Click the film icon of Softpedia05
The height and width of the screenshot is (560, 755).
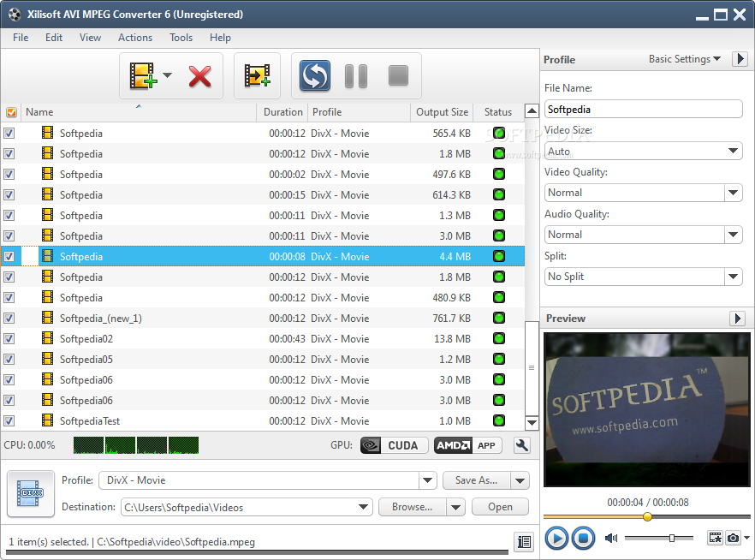pos(47,359)
